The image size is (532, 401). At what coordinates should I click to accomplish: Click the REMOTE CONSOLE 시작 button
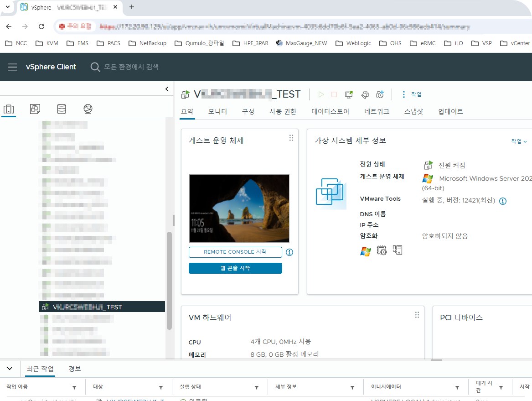coord(235,252)
